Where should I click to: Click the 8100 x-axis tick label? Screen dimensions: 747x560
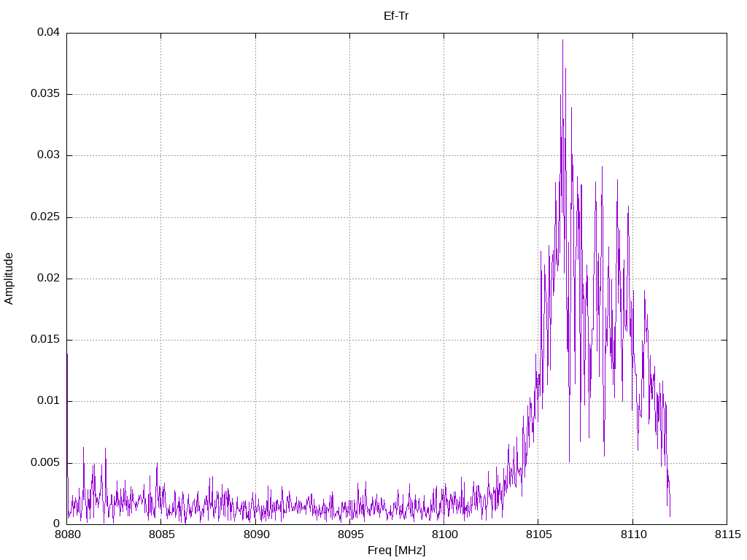click(444, 534)
